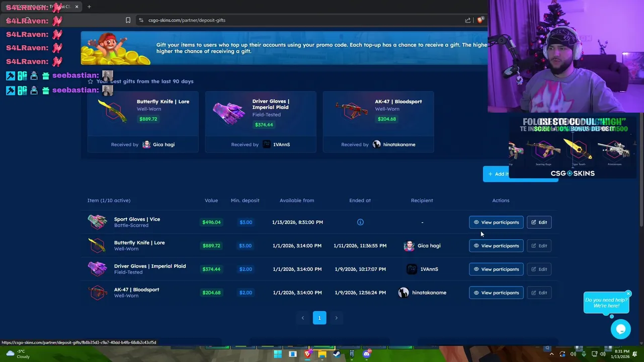
Task: Dismiss the 'Do you need help?' popup
Action: click(628, 294)
